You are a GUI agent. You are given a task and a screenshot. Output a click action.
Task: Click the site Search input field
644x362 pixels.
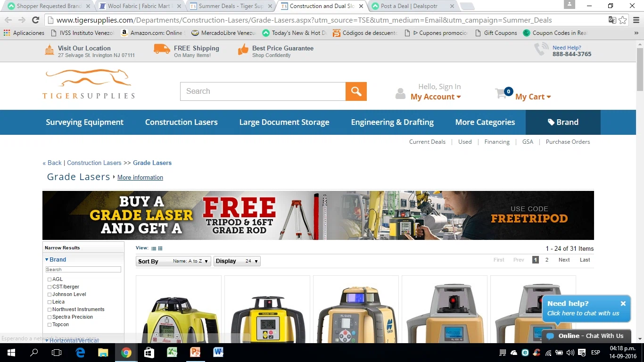click(263, 91)
